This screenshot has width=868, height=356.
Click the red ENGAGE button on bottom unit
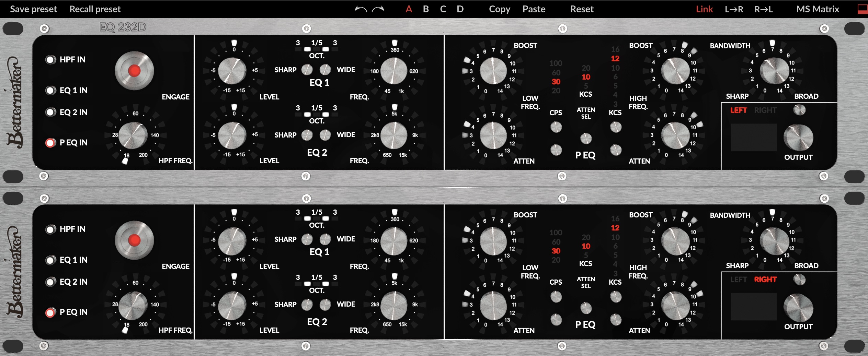134,240
